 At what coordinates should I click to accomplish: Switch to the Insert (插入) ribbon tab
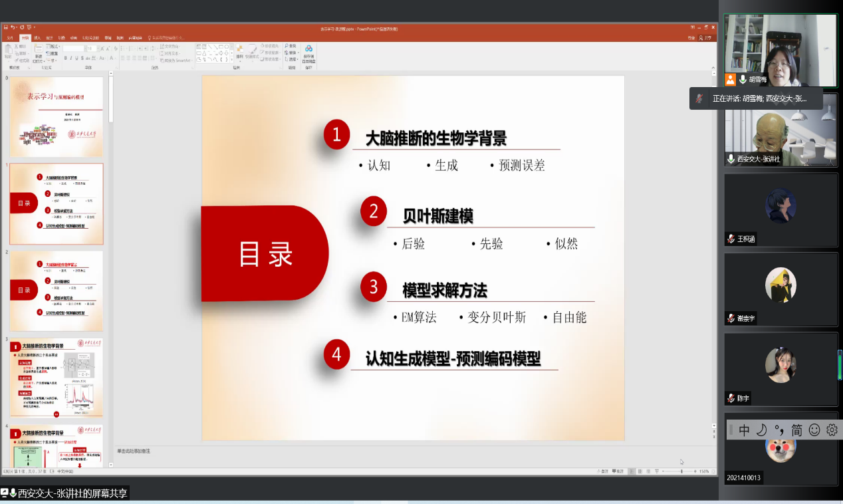click(37, 38)
